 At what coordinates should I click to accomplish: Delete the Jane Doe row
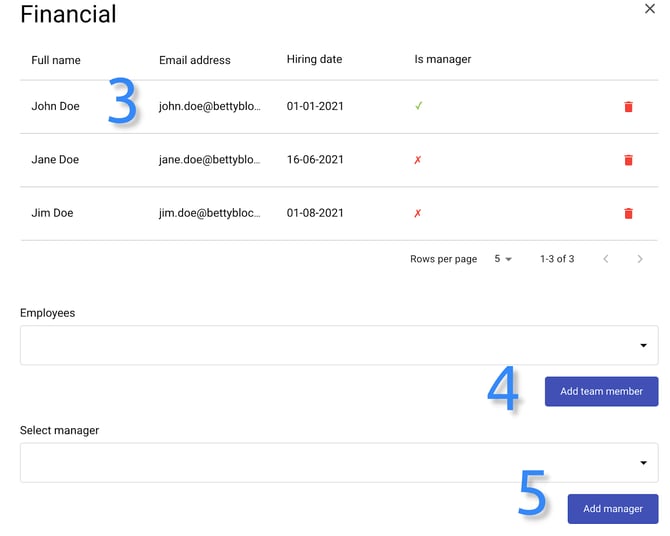(628, 160)
